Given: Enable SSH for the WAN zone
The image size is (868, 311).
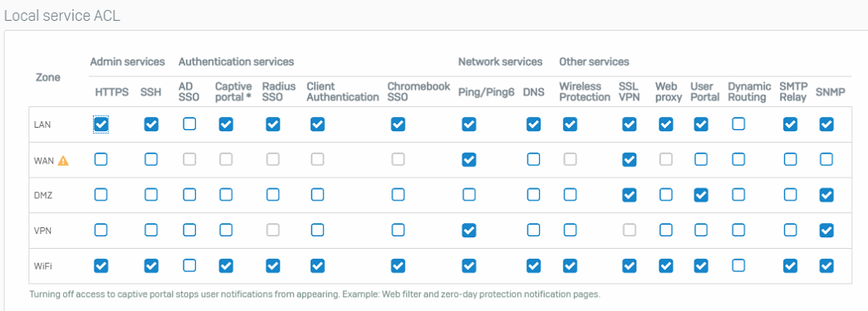Looking at the screenshot, I should click(x=151, y=159).
